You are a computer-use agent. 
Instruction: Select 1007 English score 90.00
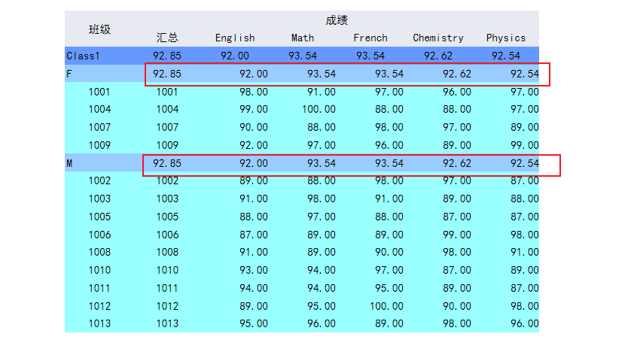click(x=254, y=127)
